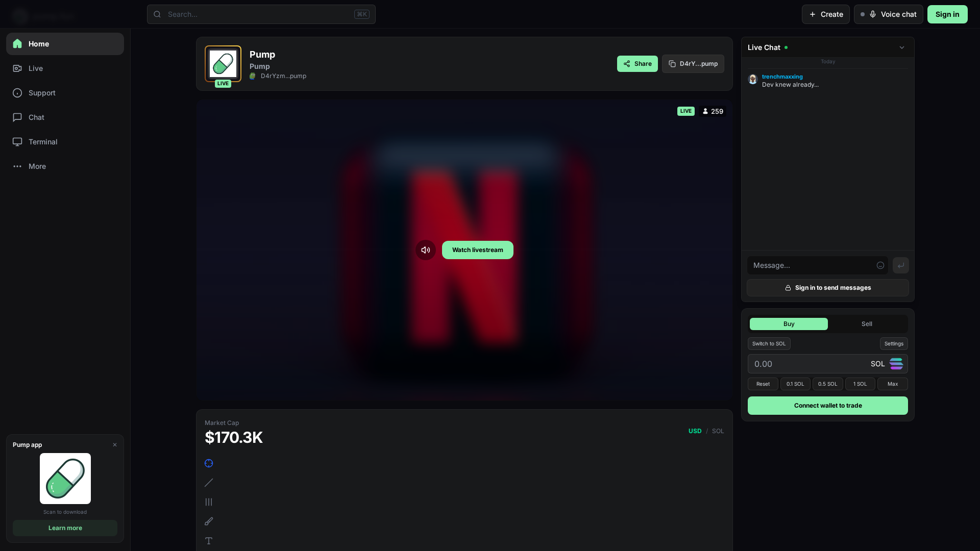Click the Support circle icon
The image size is (980, 551).
[17, 93]
